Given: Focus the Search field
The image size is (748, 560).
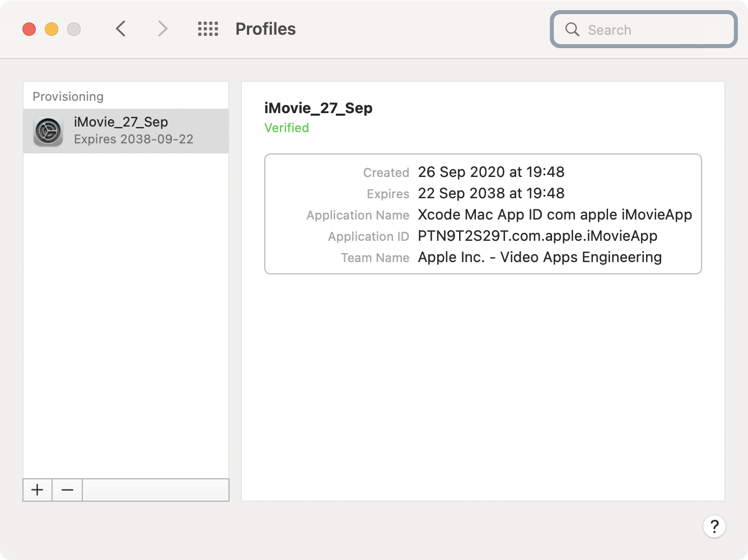Looking at the screenshot, I should pos(643,29).
